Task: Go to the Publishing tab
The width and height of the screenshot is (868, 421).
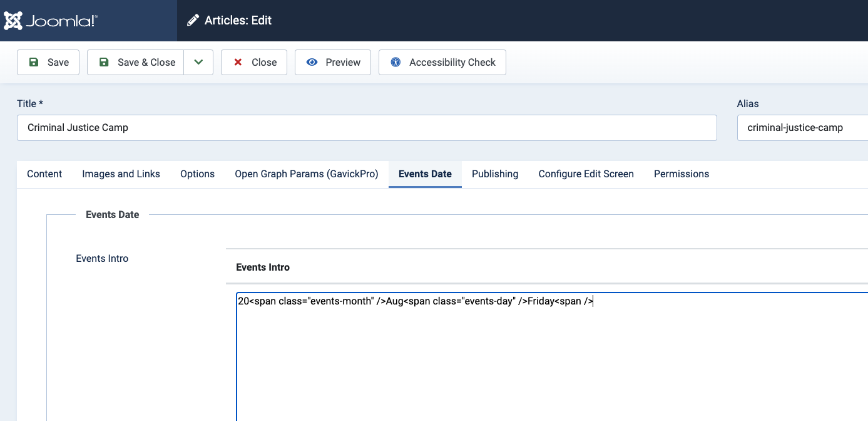Action: (x=495, y=174)
